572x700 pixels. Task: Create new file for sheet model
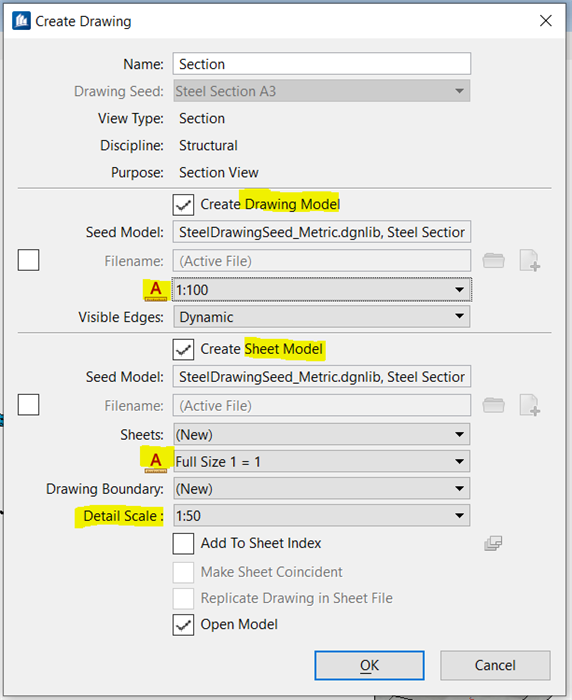pos(530,405)
